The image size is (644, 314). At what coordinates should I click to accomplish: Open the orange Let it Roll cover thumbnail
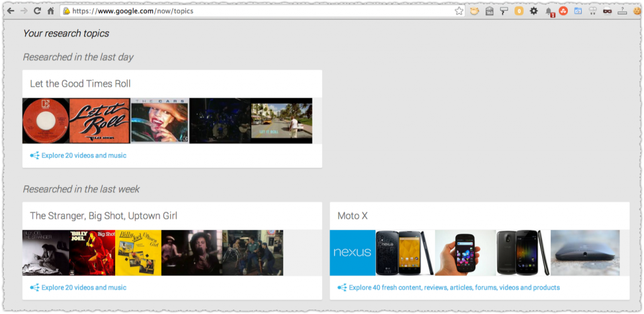pyautogui.click(x=99, y=121)
